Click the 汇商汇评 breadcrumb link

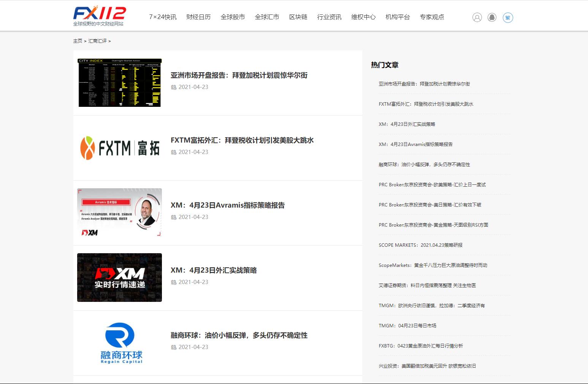click(x=97, y=41)
